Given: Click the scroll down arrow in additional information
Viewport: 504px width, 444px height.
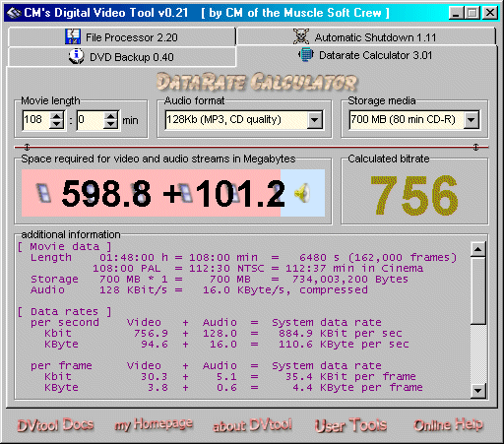Looking at the screenshot, I should tap(477, 390).
